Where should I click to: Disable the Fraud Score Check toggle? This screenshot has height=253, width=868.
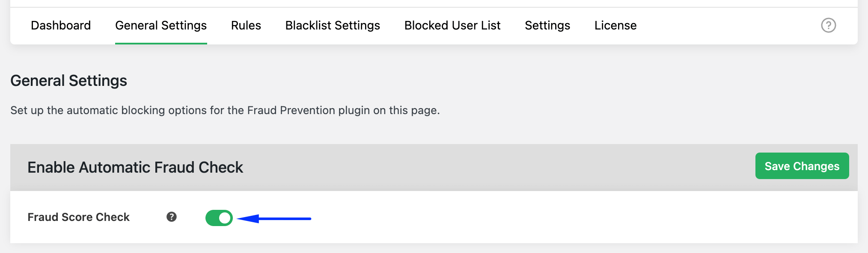click(x=219, y=218)
